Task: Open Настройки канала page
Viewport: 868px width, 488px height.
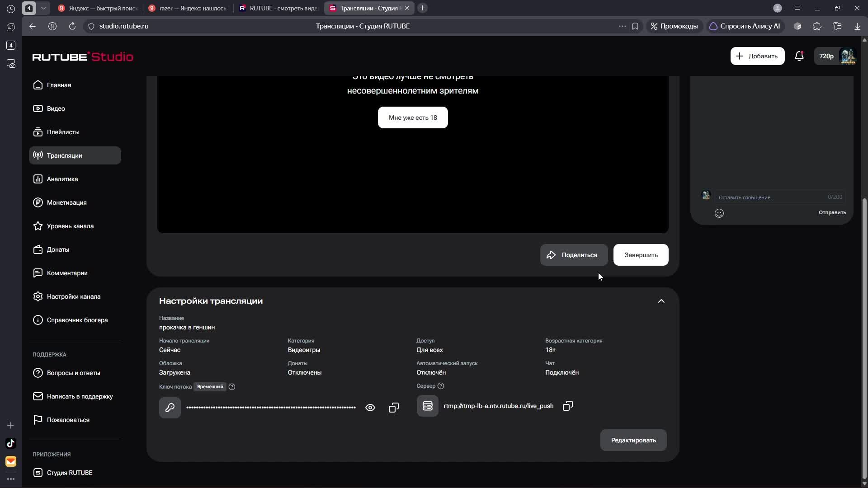Action: (75, 296)
